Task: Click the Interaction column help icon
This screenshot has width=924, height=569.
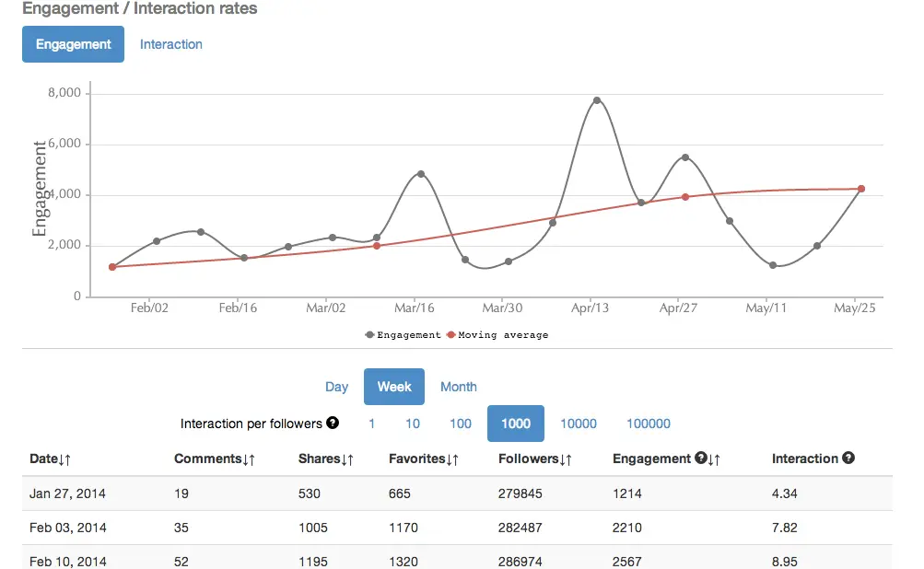Action: pyautogui.click(x=848, y=459)
